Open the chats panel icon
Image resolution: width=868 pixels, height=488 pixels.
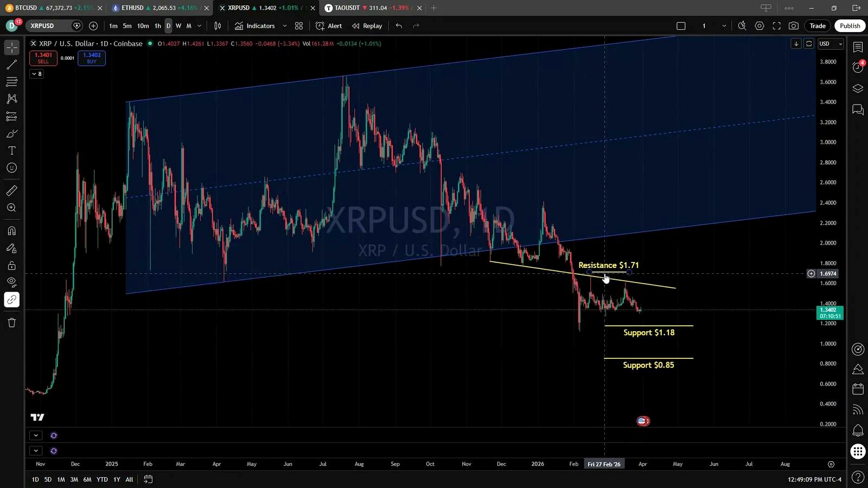pos(858,110)
